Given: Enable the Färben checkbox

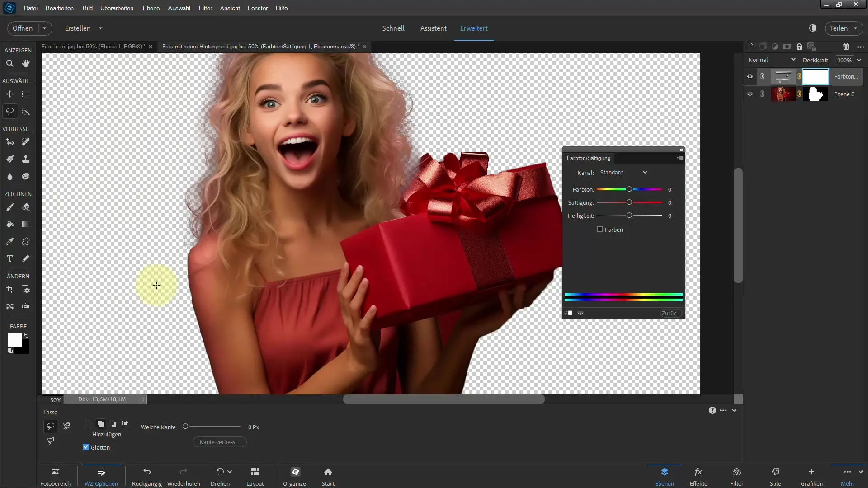Looking at the screenshot, I should [600, 229].
